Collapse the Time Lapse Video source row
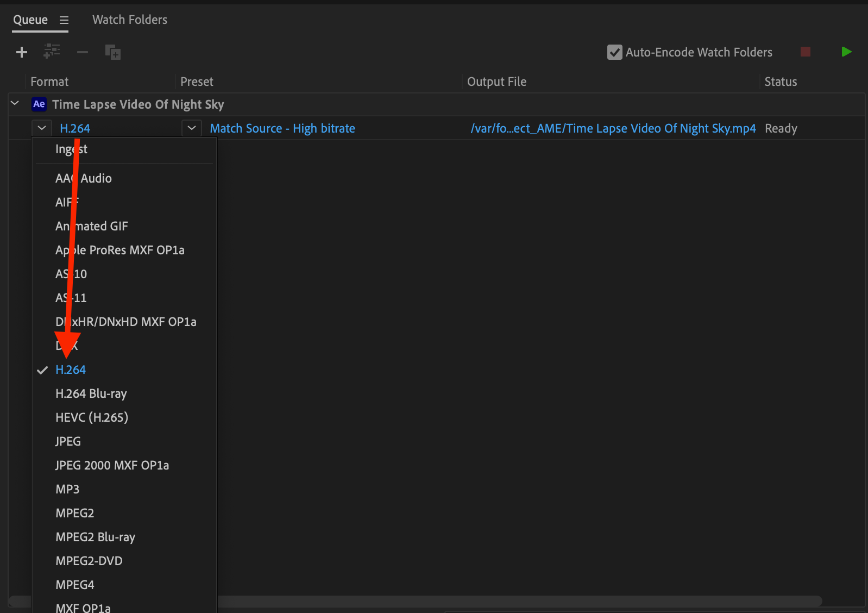This screenshot has height=613, width=868. 15,103
